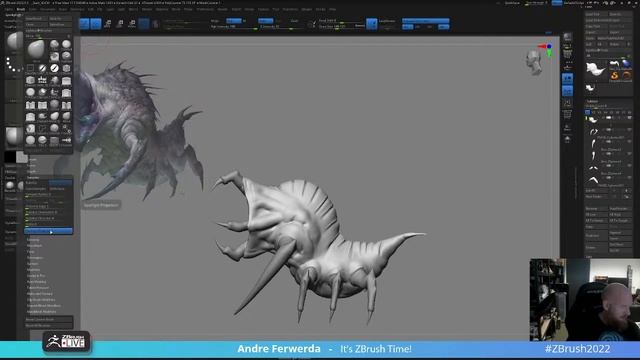Click the Rgb Intensity slider
This screenshot has width=640, height=360.
(233, 27)
